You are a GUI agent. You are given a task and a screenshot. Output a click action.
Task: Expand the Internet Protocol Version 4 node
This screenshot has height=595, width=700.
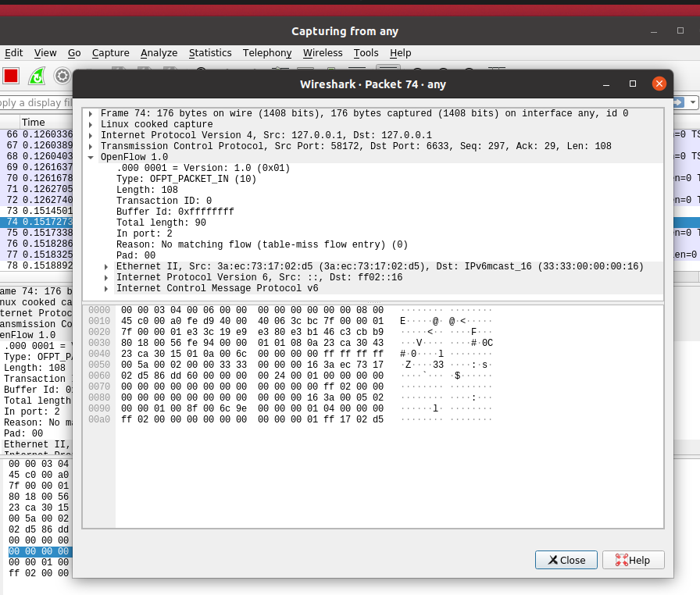pyautogui.click(x=91, y=136)
